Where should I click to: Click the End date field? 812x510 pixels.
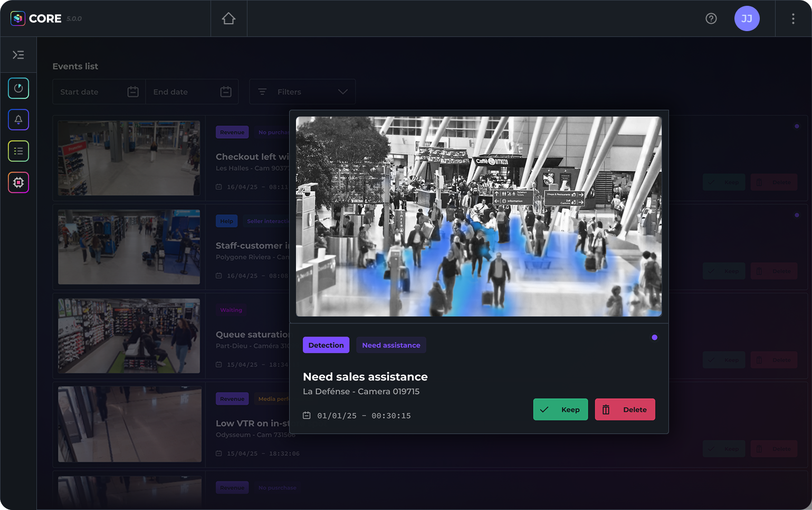185,92
